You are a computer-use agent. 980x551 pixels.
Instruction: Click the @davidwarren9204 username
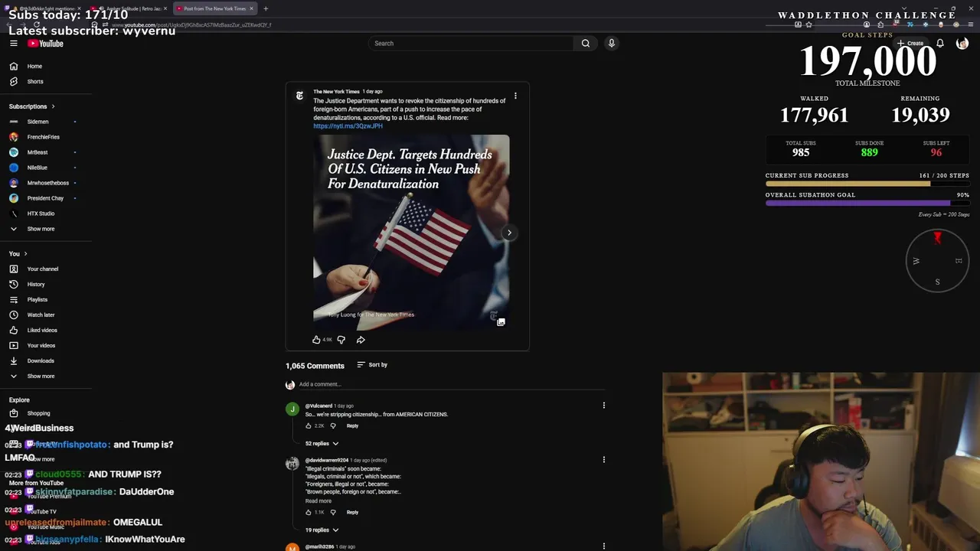coord(327,460)
